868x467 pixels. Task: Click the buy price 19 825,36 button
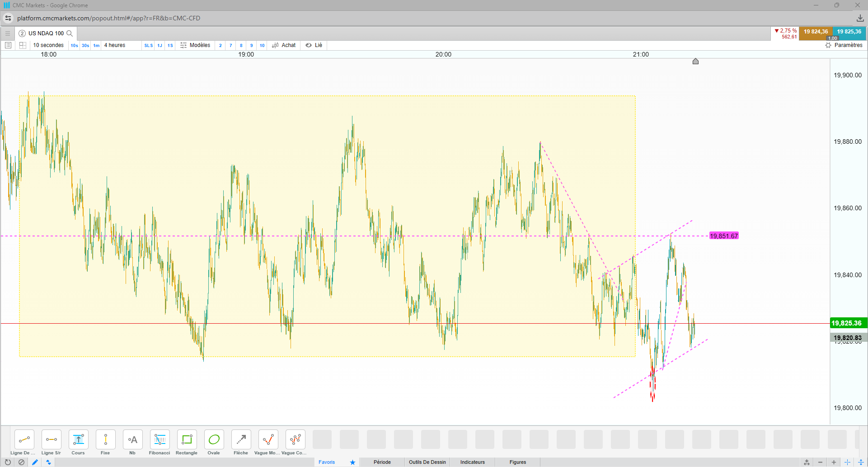pyautogui.click(x=849, y=33)
